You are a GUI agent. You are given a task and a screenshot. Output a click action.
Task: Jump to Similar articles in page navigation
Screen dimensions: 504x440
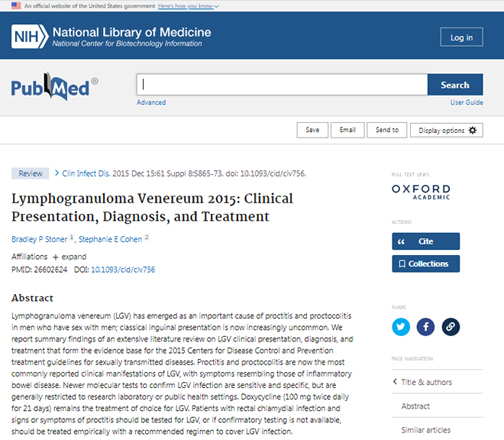[426, 430]
